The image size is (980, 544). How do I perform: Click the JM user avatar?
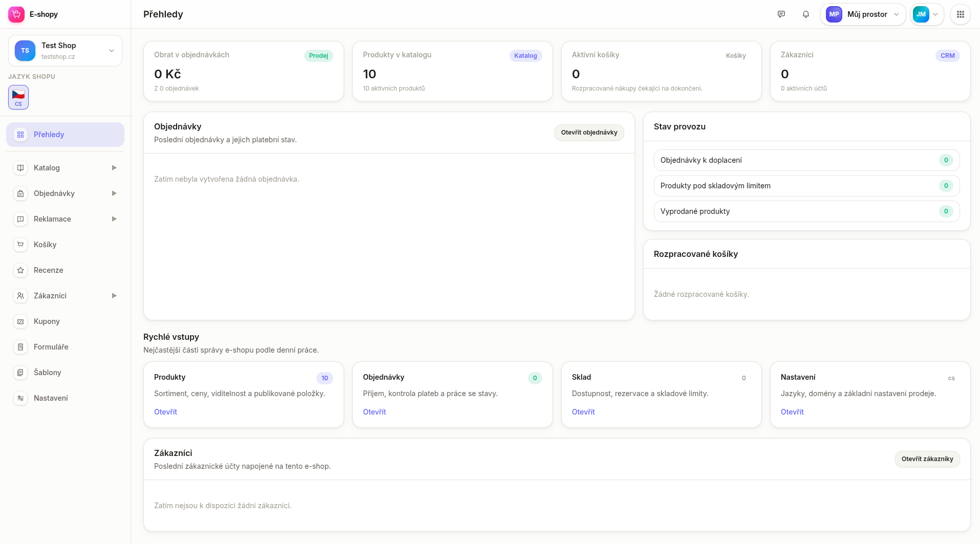[x=921, y=14]
